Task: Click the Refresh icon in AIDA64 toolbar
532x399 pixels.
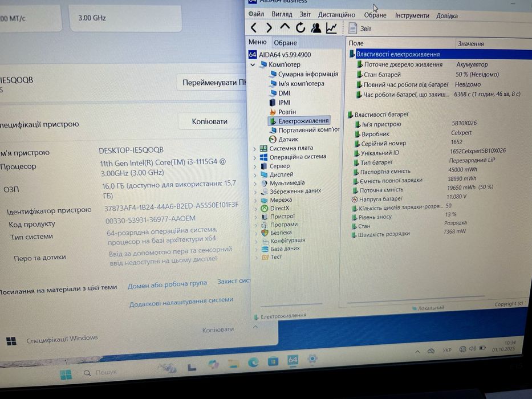Action: click(x=300, y=27)
